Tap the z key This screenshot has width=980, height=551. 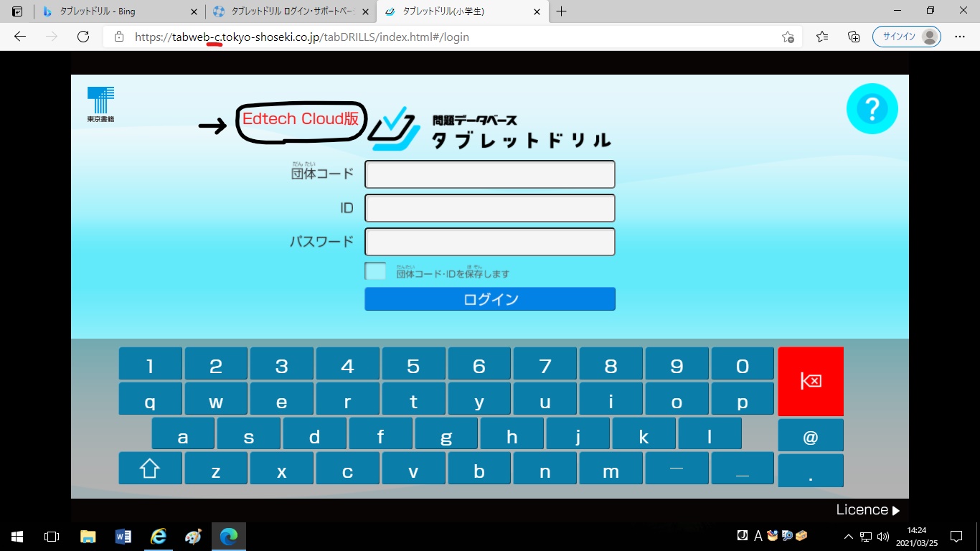point(216,468)
